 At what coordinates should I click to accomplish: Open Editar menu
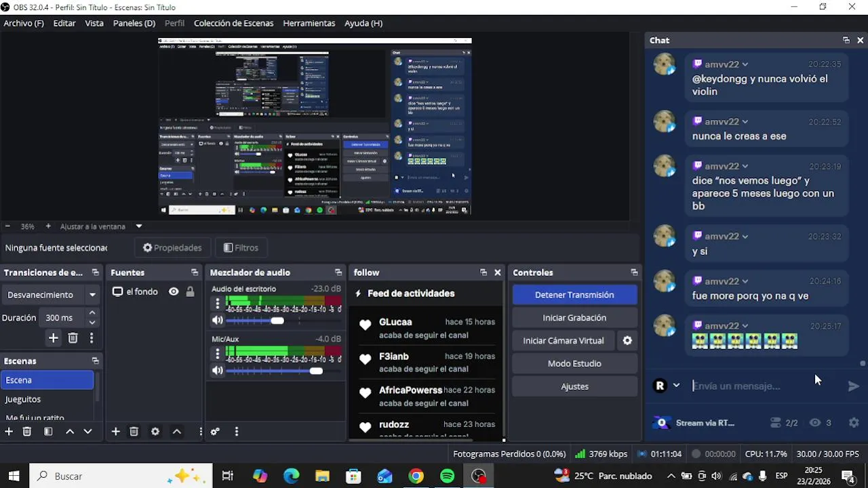[64, 23]
